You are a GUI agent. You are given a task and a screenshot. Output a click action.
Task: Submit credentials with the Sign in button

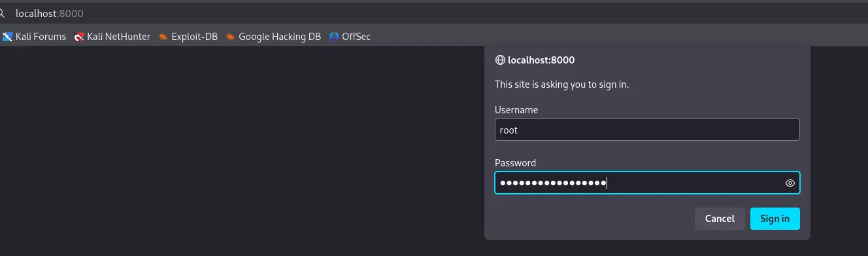(775, 219)
